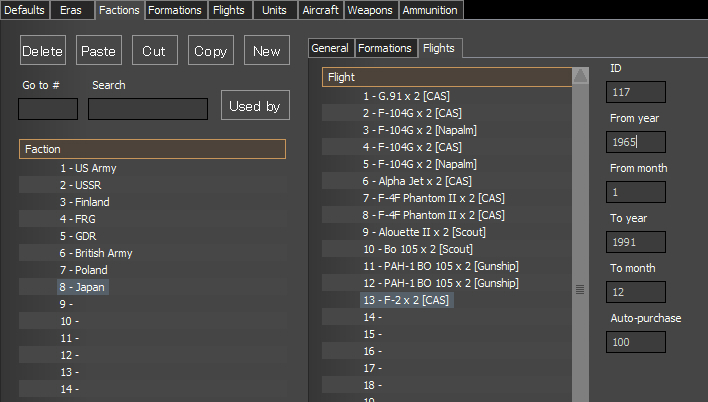Select the faction Flights sub-tab
The image size is (708, 402).
(x=439, y=48)
